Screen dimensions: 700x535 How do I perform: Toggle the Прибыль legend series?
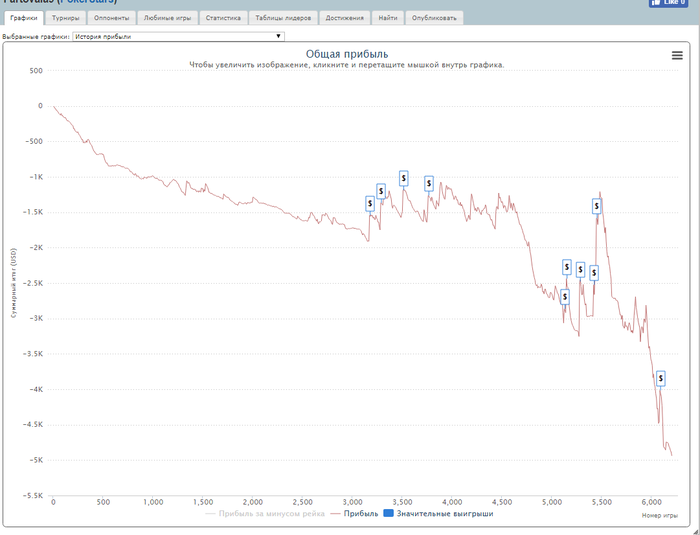(x=354, y=514)
